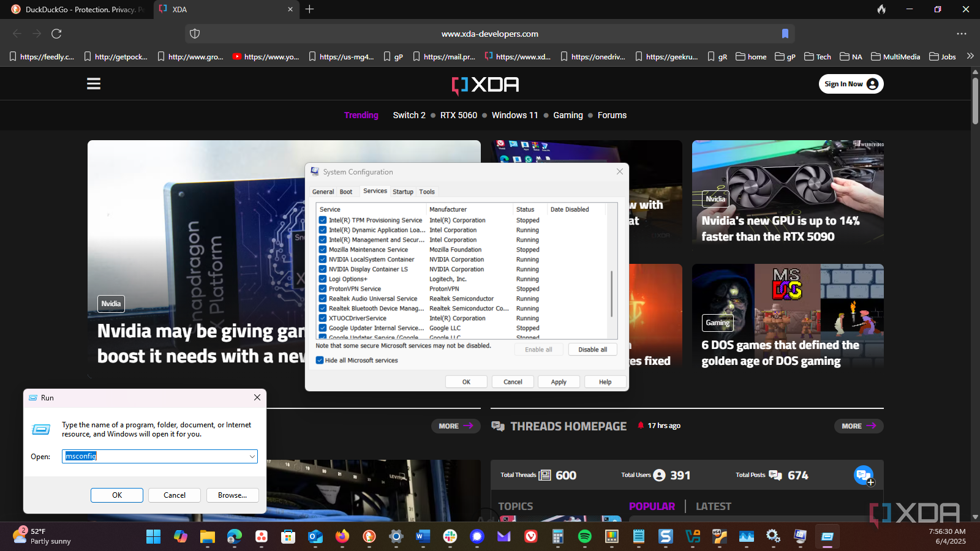This screenshot has width=980, height=551.
Task: Uncheck Intel(R) TPM Provisioning Service
Action: 322,220
